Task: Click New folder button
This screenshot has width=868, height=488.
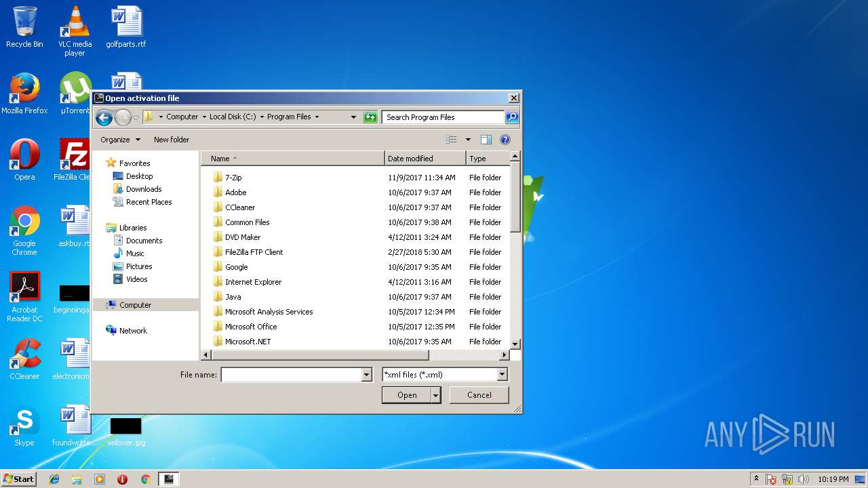Action: click(172, 140)
